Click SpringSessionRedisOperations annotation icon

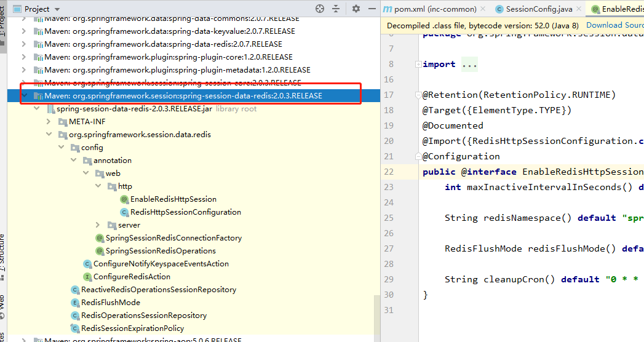100,251
